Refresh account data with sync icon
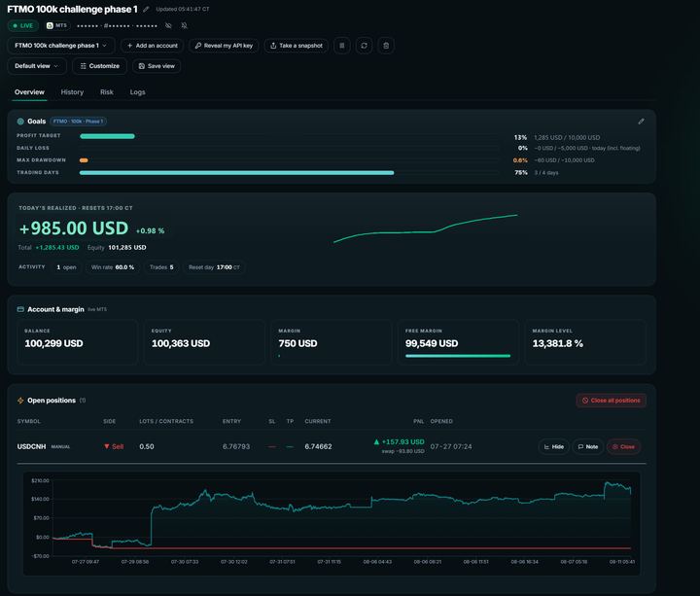Screen dimensions: 700x596 [365, 46]
